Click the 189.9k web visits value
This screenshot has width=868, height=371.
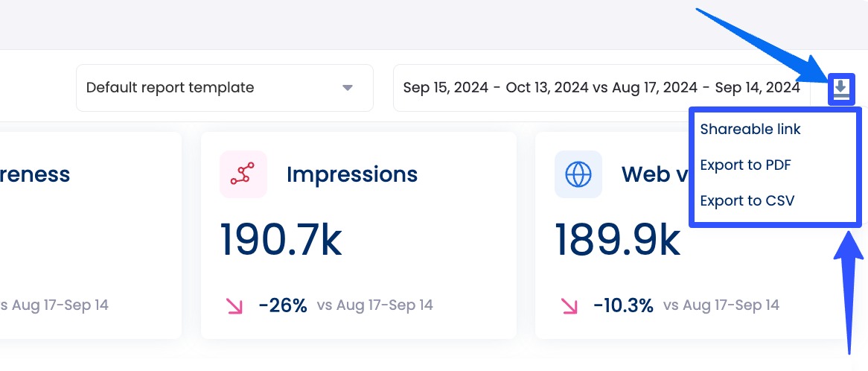pos(618,241)
